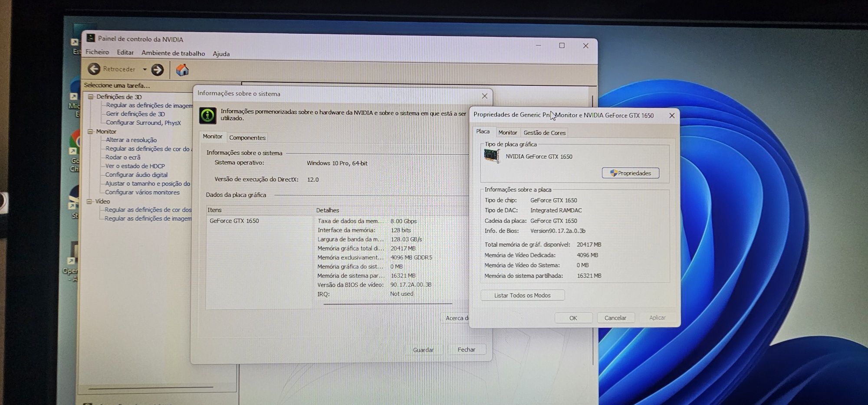Open Ver o estado de HDCP
This screenshot has height=405, width=868.
(135, 166)
